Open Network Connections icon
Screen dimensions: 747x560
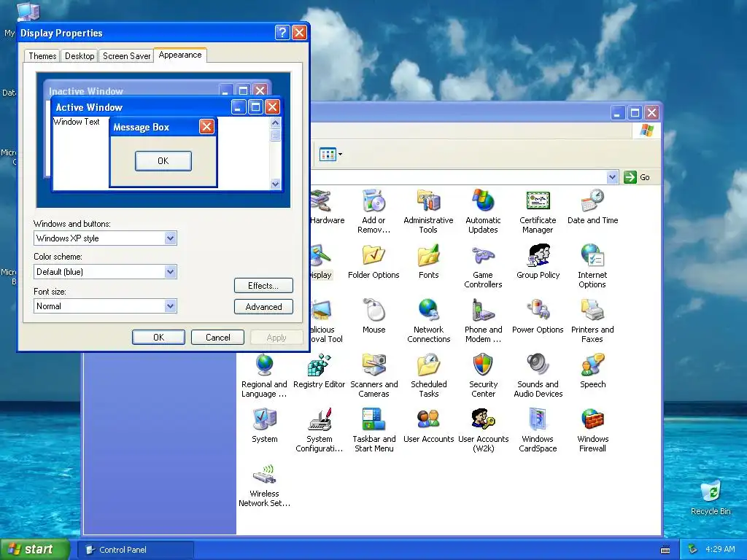428,311
